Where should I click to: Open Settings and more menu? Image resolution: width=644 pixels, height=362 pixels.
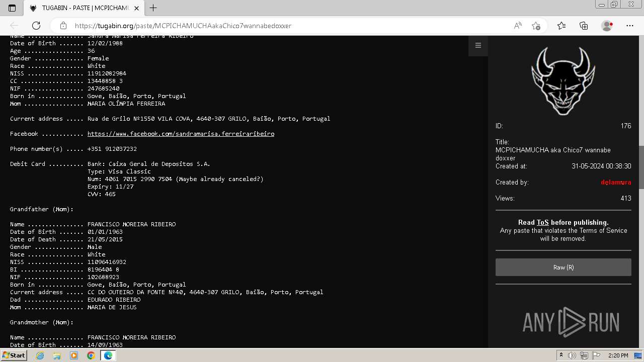click(x=630, y=26)
